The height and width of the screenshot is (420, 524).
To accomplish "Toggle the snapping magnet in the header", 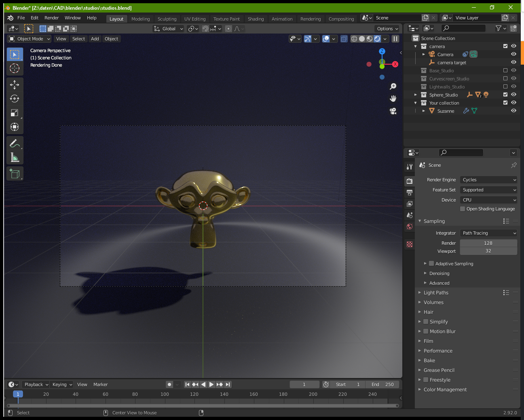I will click(205, 29).
